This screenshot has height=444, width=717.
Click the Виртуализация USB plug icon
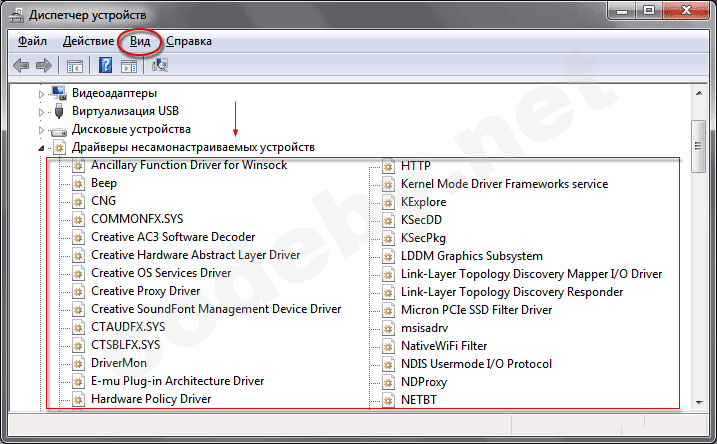click(59, 111)
